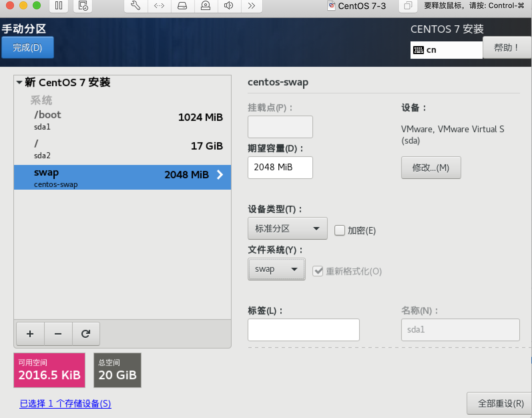Click the macOS red close button
The height and width of the screenshot is (418, 532).
(x=10, y=5)
